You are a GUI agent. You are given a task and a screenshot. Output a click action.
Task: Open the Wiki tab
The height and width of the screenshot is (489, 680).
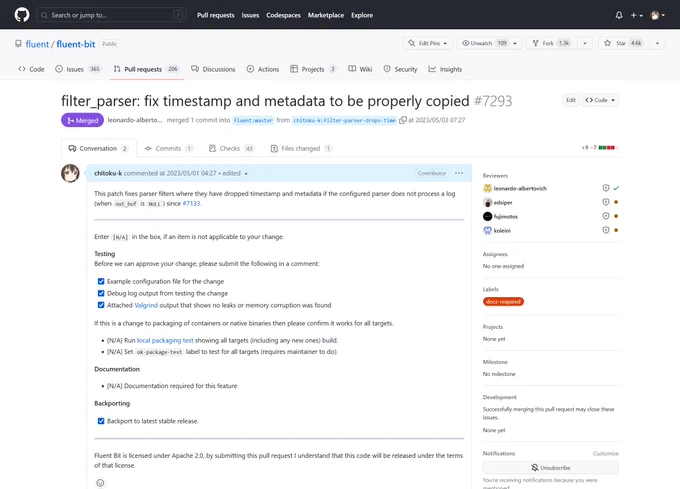click(360, 69)
